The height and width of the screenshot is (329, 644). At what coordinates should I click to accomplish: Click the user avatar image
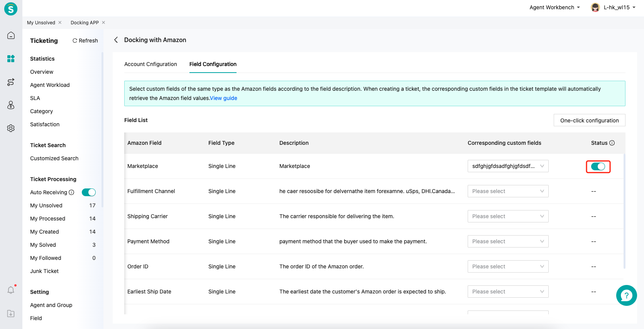595,7
